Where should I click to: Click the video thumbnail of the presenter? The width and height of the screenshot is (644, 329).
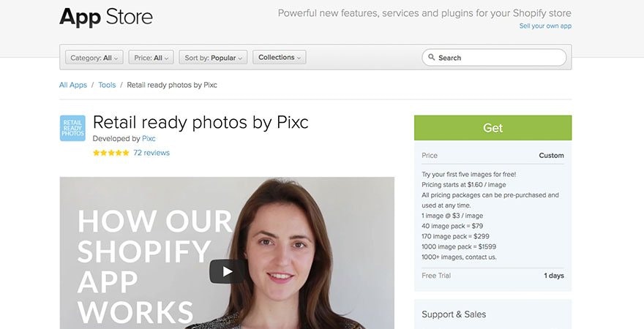tap(227, 253)
